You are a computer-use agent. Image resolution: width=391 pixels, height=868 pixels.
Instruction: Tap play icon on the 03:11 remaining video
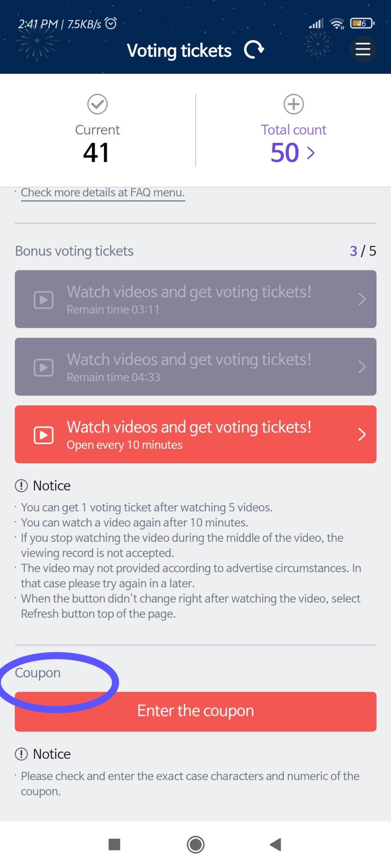coord(44,300)
